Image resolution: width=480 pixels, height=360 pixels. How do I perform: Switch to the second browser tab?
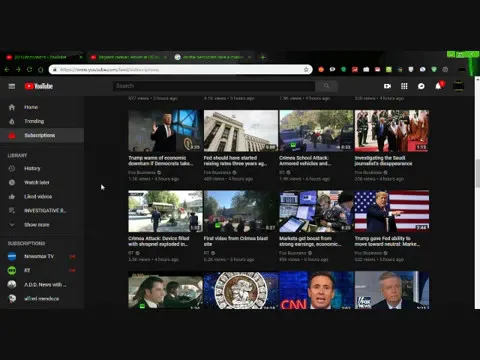pos(129,57)
